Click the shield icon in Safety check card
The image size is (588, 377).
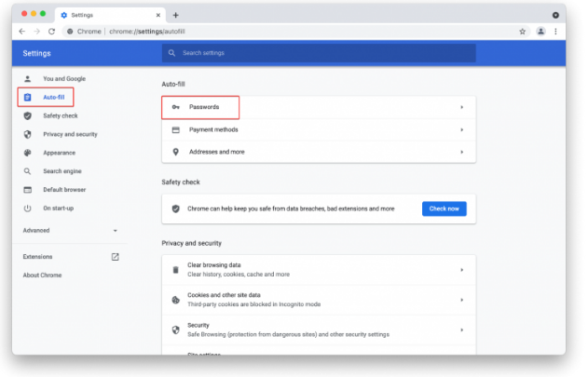point(175,209)
